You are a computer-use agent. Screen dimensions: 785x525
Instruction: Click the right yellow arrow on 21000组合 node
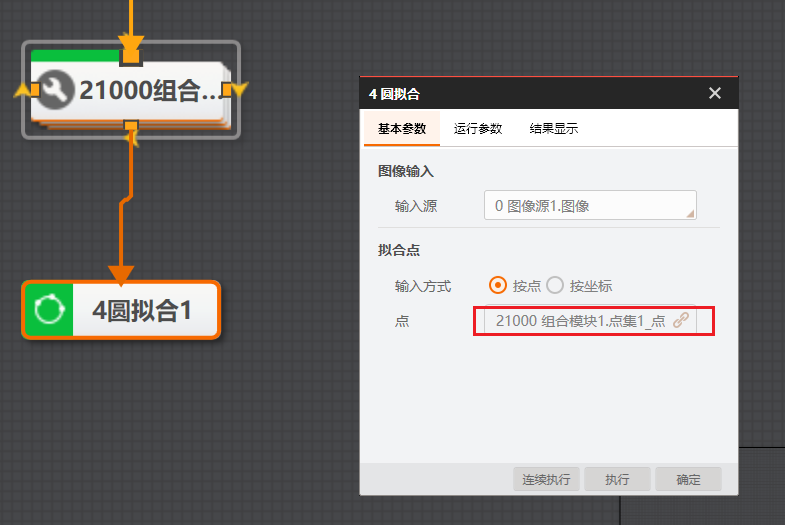pos(238,91)
